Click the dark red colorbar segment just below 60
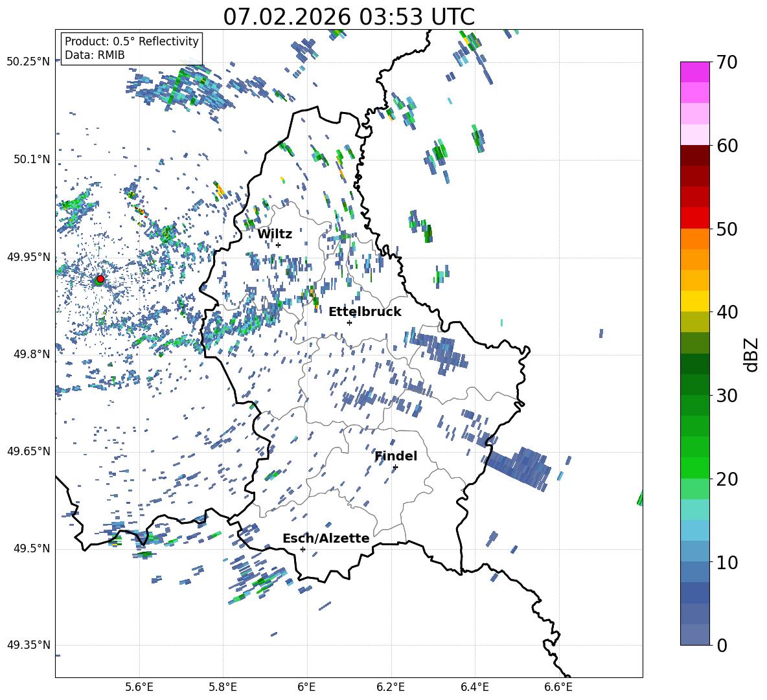The image size is (767, 700). pyautogui.click(x=694, y=155)
